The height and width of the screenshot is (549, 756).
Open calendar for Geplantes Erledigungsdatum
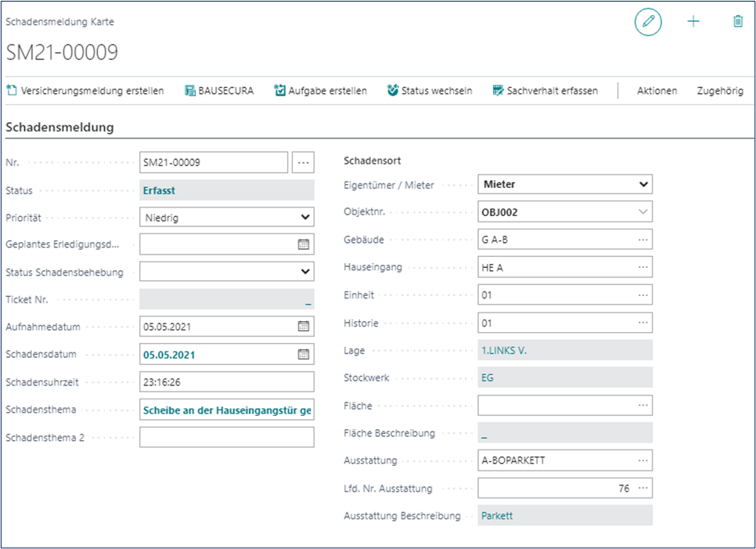tap(304, 244)
